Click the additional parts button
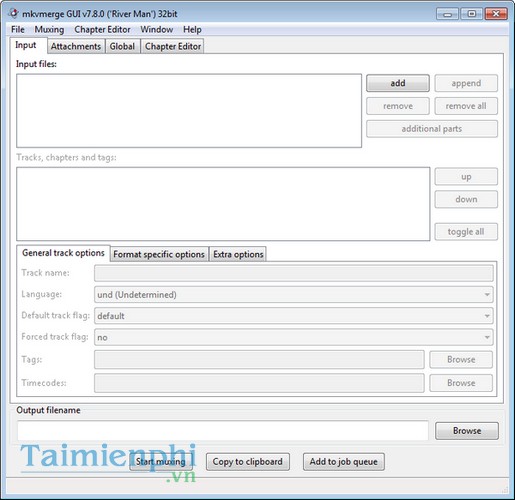 [x=432, y=129]
